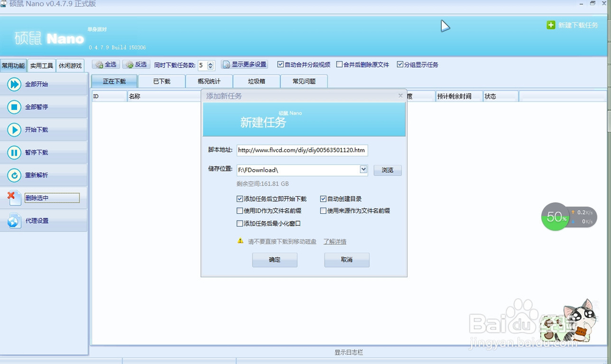611x364 pixels.
Task: Toggle 自动创建目录 checkbox
Action: (323, 199)
